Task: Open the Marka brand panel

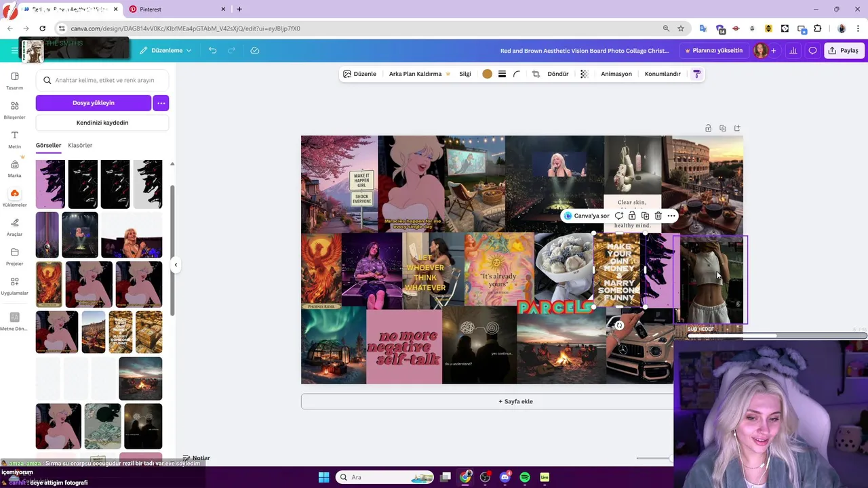Action: point(14,169)
